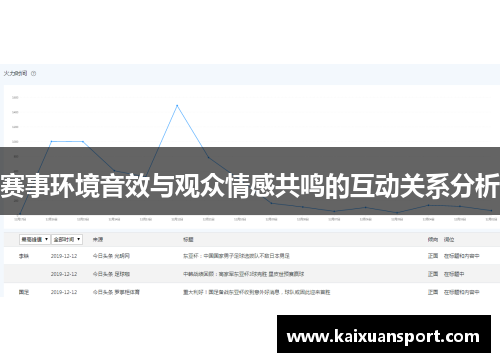The width and height of the screenshot is (500, 362).
Task: Select the highest peak point on the line chart
Action: [x=177, y=105]
